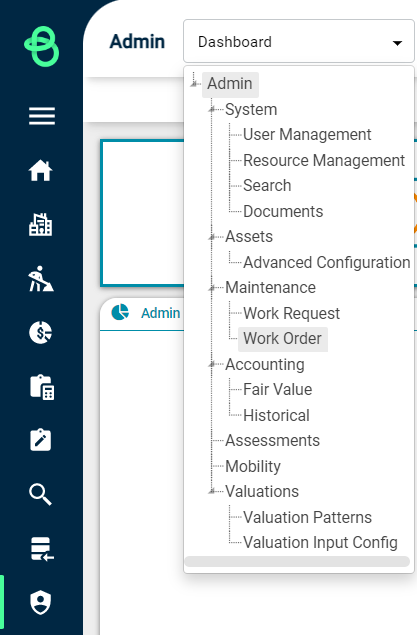Open the clipboard calculator valuations icon
417x635 pixels.
click(x=42, y=387)
